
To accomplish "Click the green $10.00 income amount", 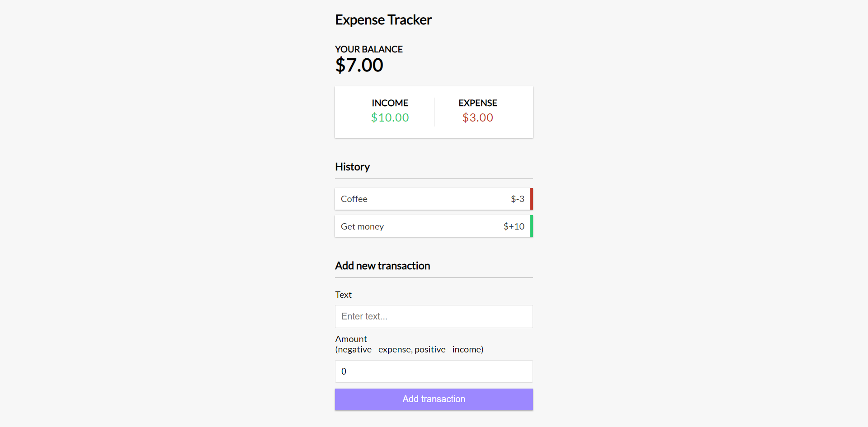I will point(390,117).
